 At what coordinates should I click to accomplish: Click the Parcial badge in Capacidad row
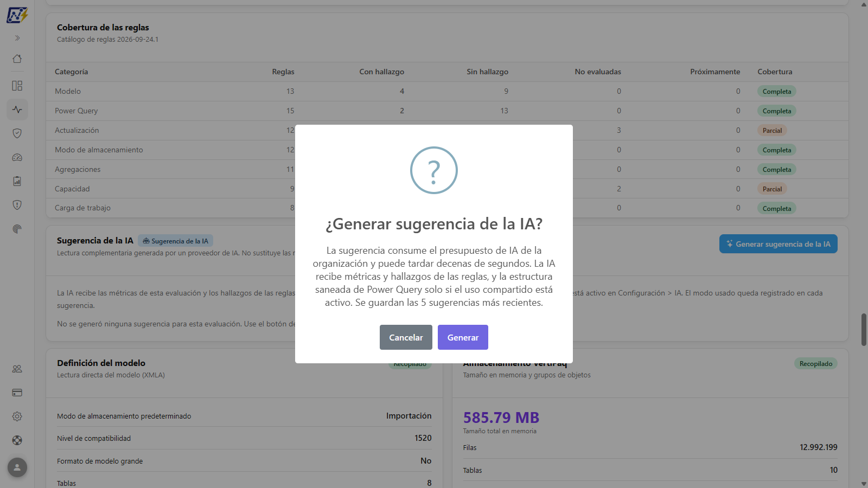(772, 189)
